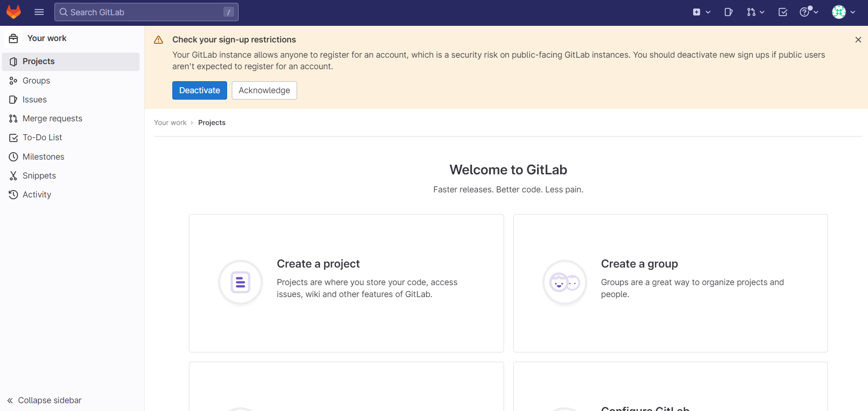Click the Merge requests sidebar icon
This screenshot has height=411, width=868.
pyautogui.click(x=13, y=119)
